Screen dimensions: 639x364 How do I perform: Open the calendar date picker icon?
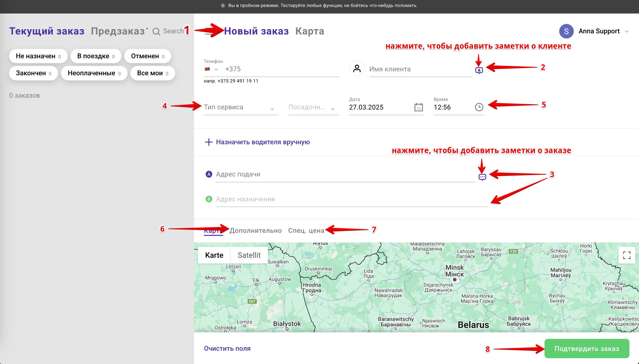[x=418, y=107]
